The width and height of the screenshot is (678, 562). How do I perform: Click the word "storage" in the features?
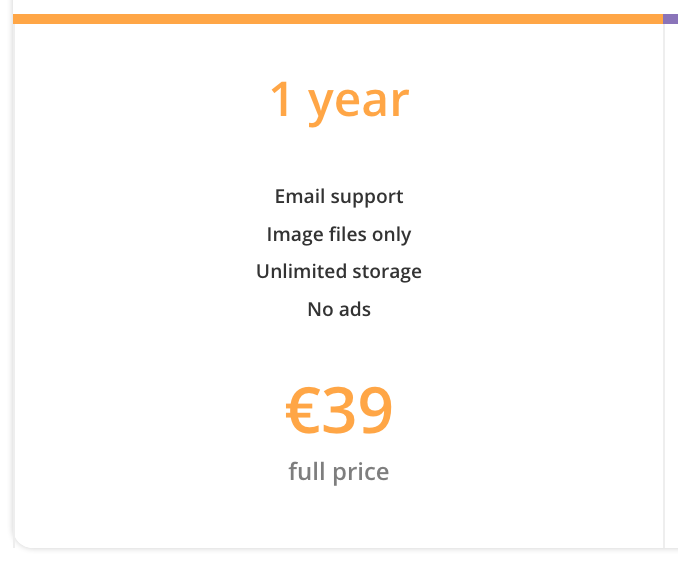(387, 273)
